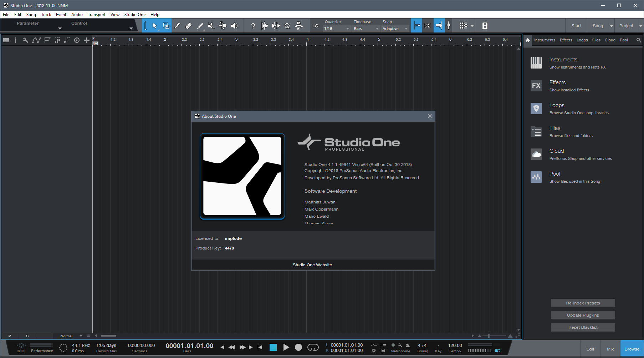Click the Studio One Website link
Image resolution: width=644 pixels, height=358 pixels.
click(x=312, y=265)
